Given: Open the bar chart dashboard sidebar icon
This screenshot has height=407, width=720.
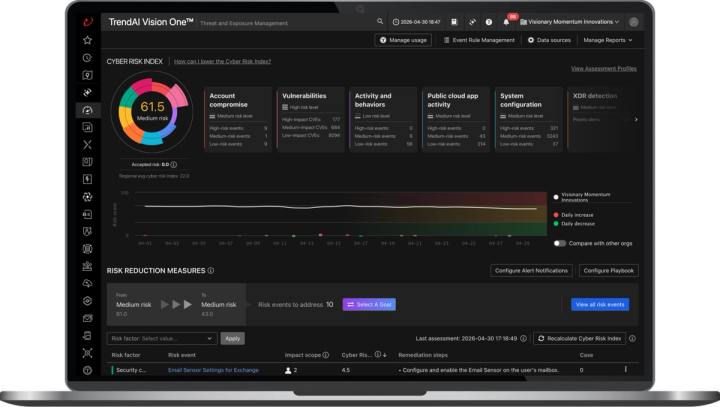Looking at the screenshot, I should (x=87, y=127).
